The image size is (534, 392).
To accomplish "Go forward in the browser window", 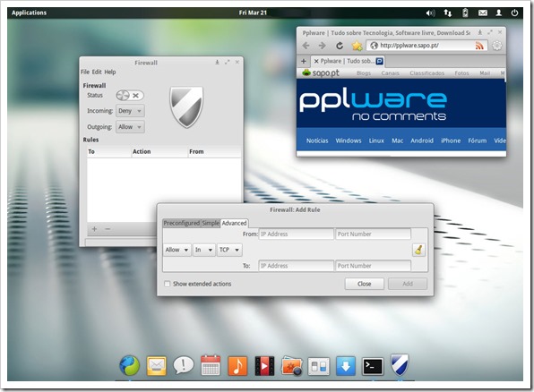I will pyautogui.click(x=323, y=46).
